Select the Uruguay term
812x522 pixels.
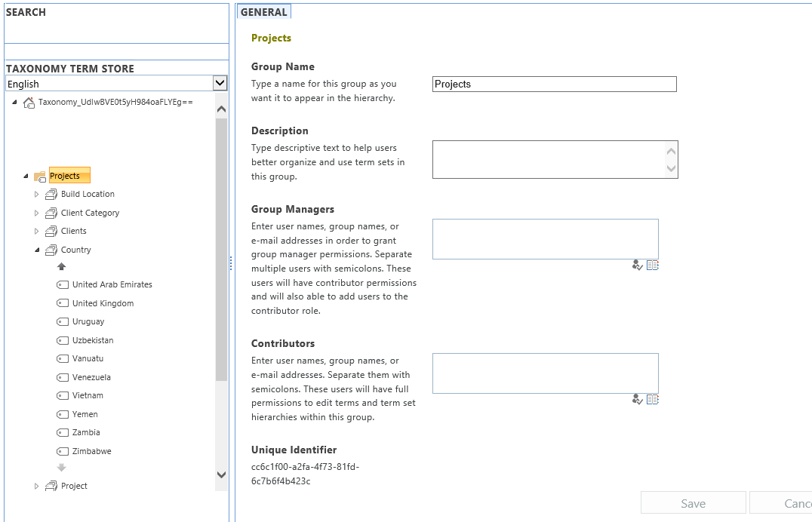click(88, 322)
